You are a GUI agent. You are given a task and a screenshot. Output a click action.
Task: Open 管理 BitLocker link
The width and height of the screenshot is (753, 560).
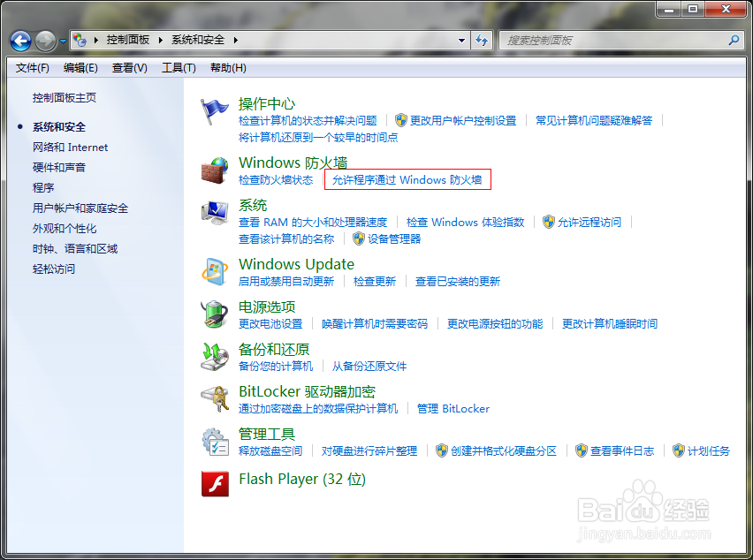tap(453, 408)
